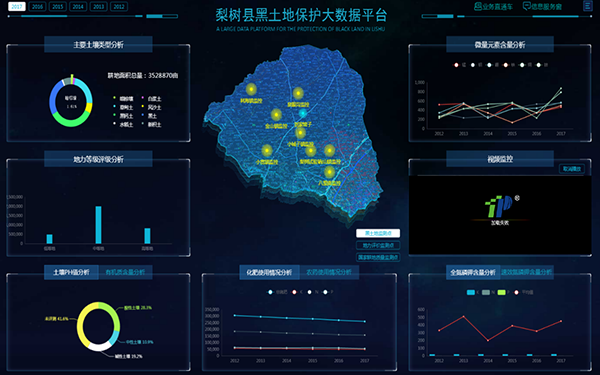Click the 信息服务窗 link text
The height and width of the screenshot is (375, 600).
pyautogui.click(x=547, y=7)
